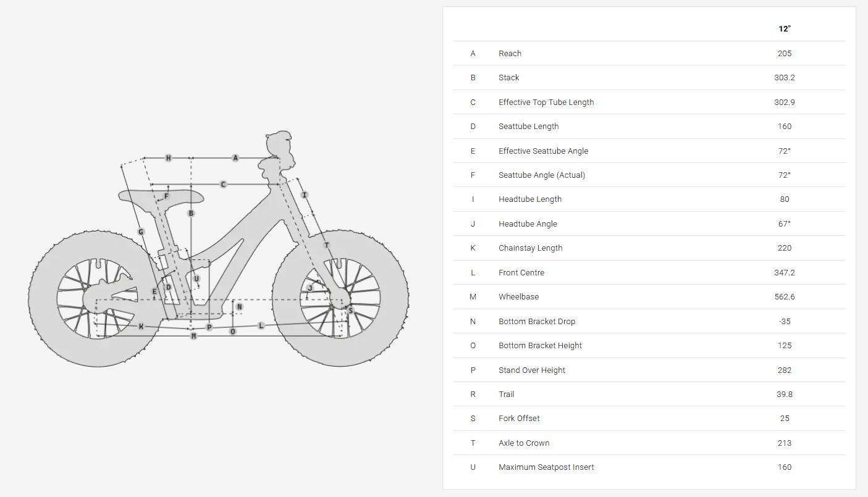Click the Stand Over Height row label
This screenshot has width=868, height=497.
[x=532, y=370]
